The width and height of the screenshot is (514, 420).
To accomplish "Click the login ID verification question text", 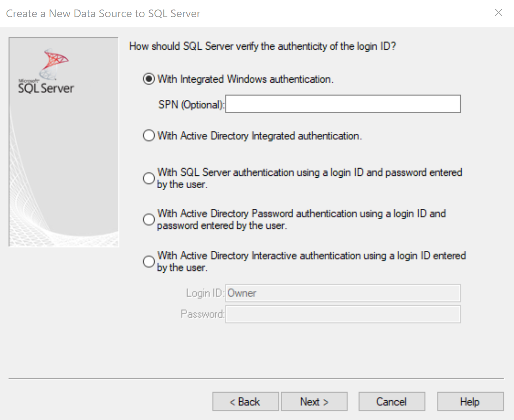I will 262,46.
